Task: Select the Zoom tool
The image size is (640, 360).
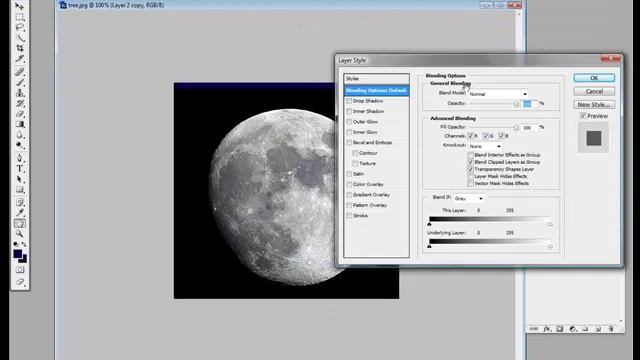Action: point(20,234)
